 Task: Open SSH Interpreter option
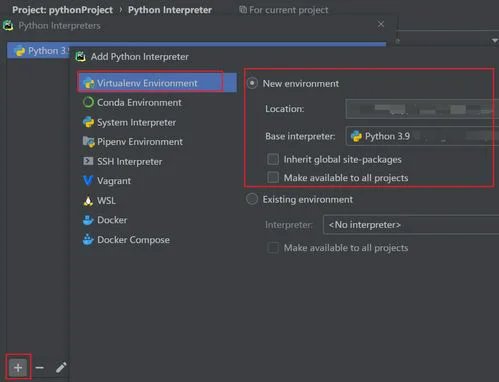pos(123,161)
